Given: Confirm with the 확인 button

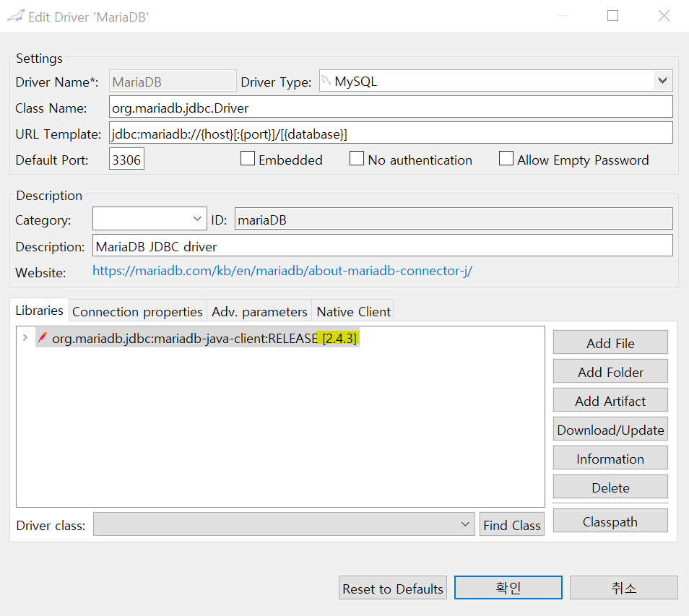Looking at the screenshot, I should click(x=508, y=588).
